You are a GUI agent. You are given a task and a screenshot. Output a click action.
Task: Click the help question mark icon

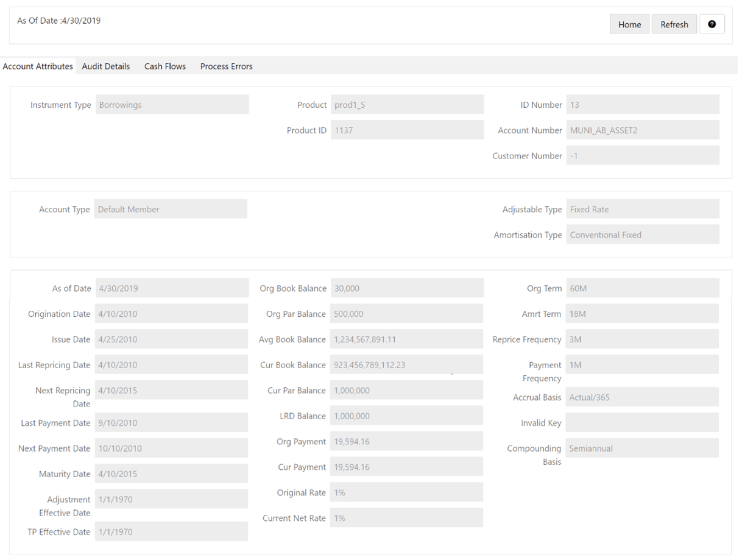[x=712, y=24]
